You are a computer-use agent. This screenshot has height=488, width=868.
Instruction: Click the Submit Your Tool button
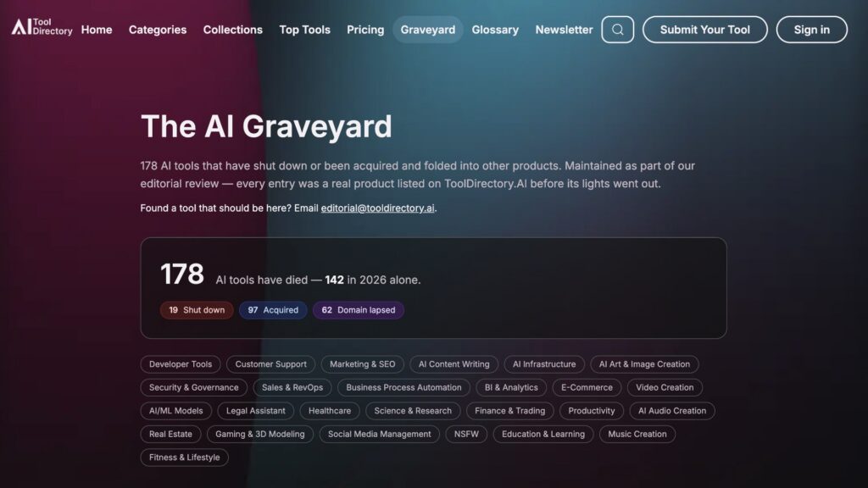[705, 30]
